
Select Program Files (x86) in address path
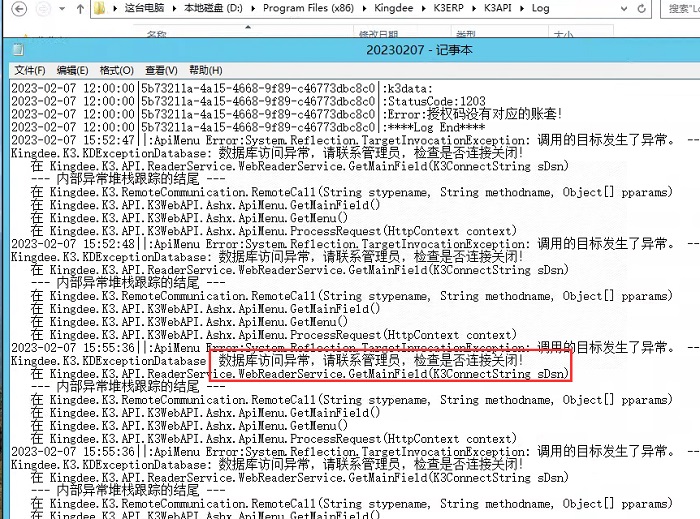(x=308, y=8)
